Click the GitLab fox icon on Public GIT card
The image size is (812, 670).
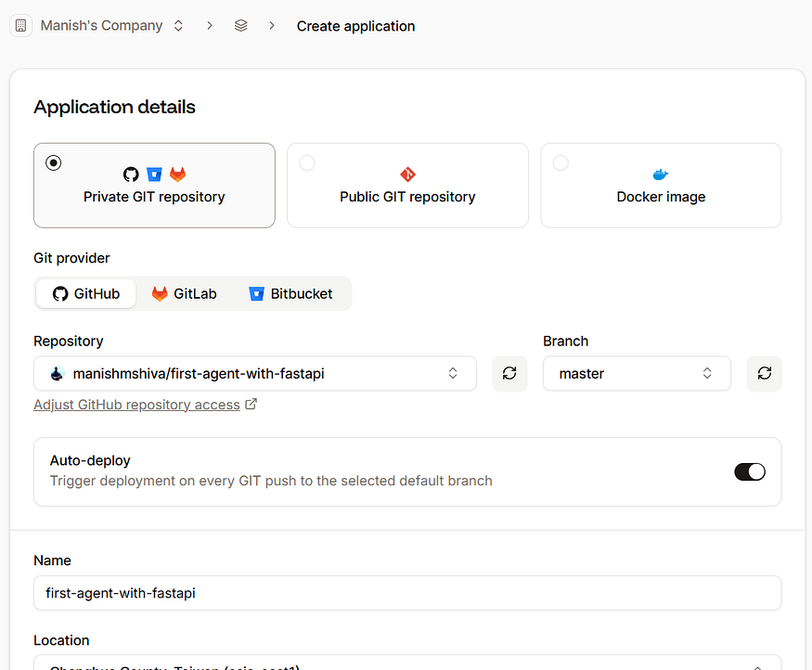[406, 174]
